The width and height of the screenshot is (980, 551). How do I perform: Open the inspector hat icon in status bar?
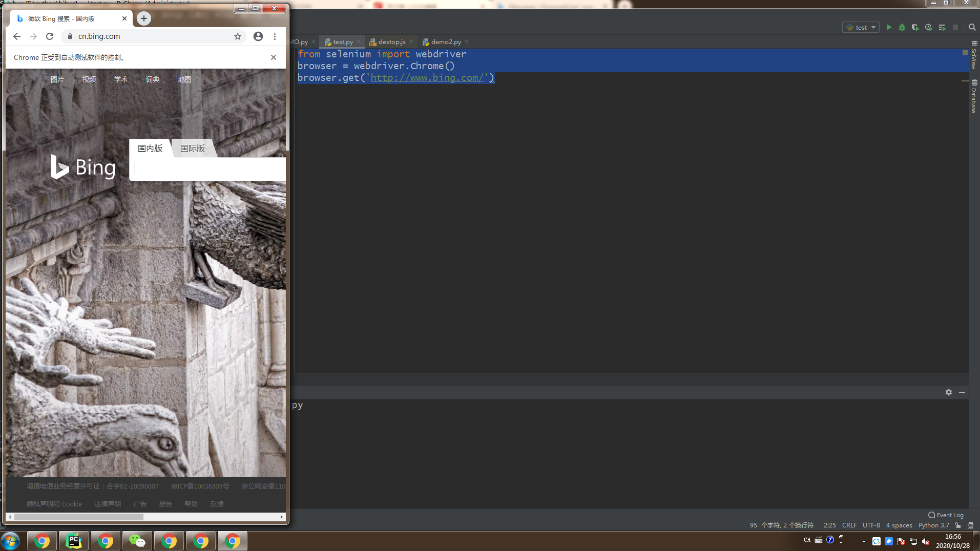tap(971, 525)
